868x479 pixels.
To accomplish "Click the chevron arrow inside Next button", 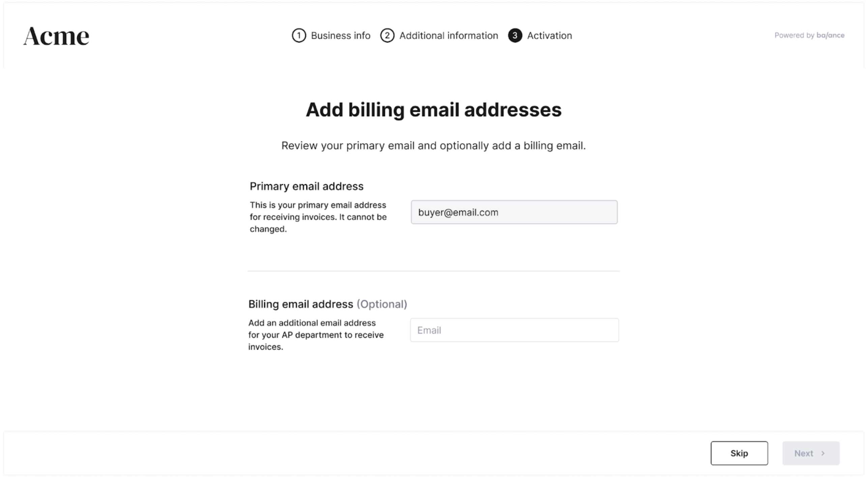I will click(823, 453).
